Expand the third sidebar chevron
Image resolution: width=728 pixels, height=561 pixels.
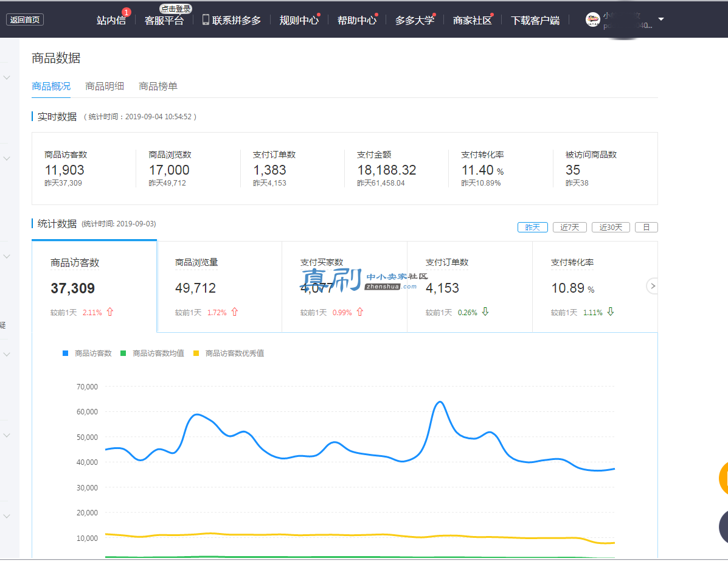click(x=7, y=256)
